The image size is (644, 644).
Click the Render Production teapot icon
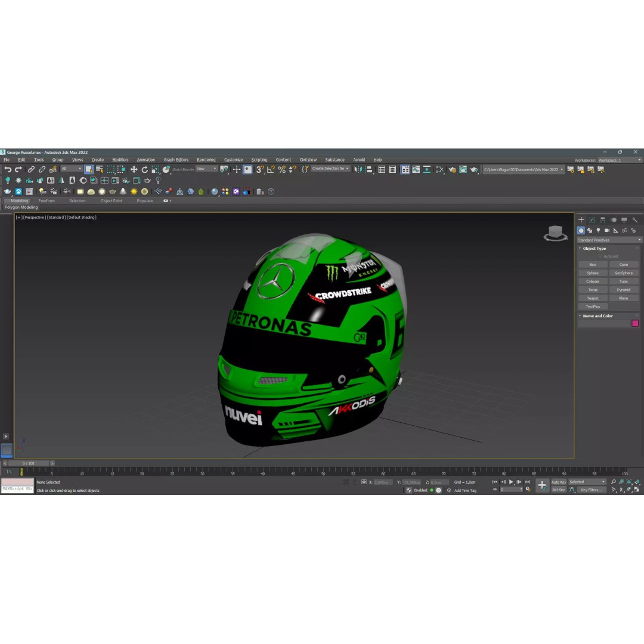[474, 169]
